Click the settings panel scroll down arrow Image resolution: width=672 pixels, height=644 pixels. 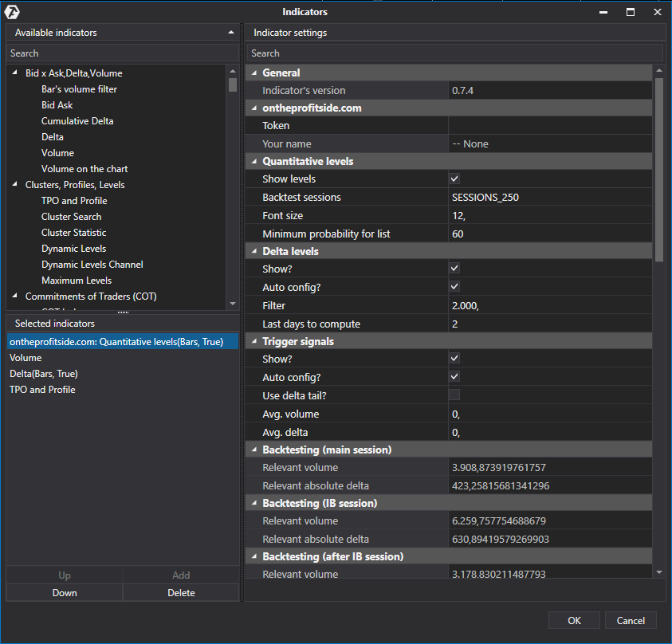(659, 572)
